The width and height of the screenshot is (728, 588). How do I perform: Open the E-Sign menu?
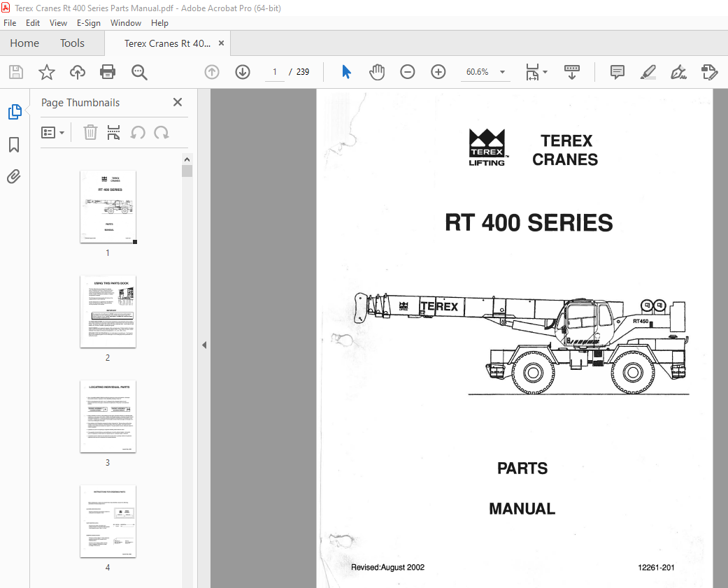(x=88, y=23)
